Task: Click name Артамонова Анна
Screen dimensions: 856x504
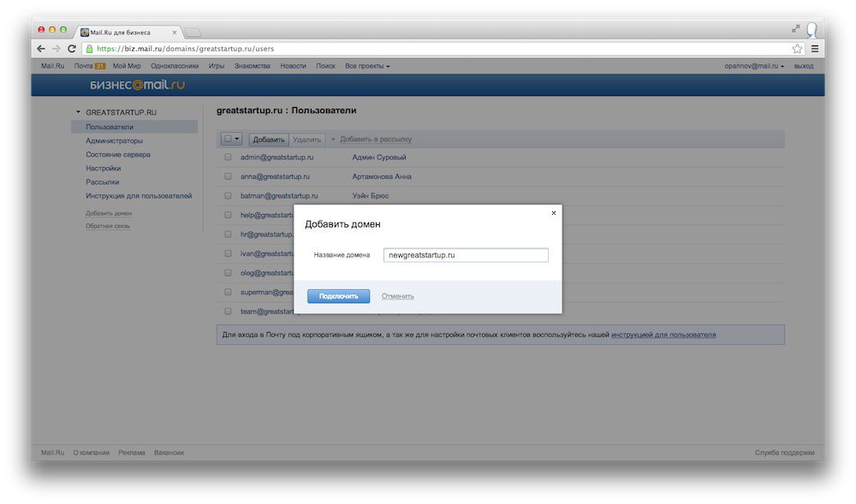Action: coord(382,177)
